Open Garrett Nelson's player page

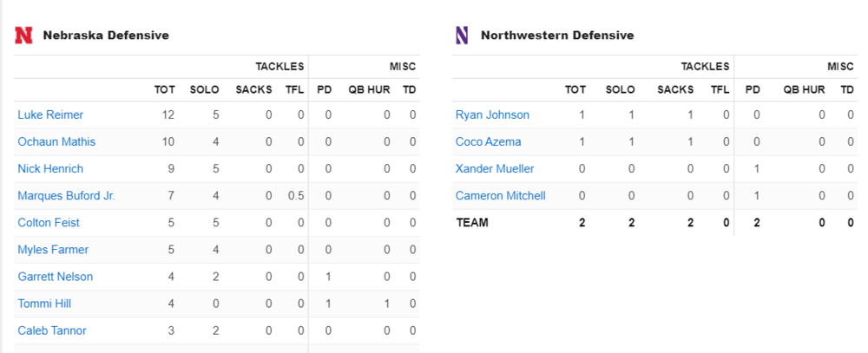(x=55, y=277)
